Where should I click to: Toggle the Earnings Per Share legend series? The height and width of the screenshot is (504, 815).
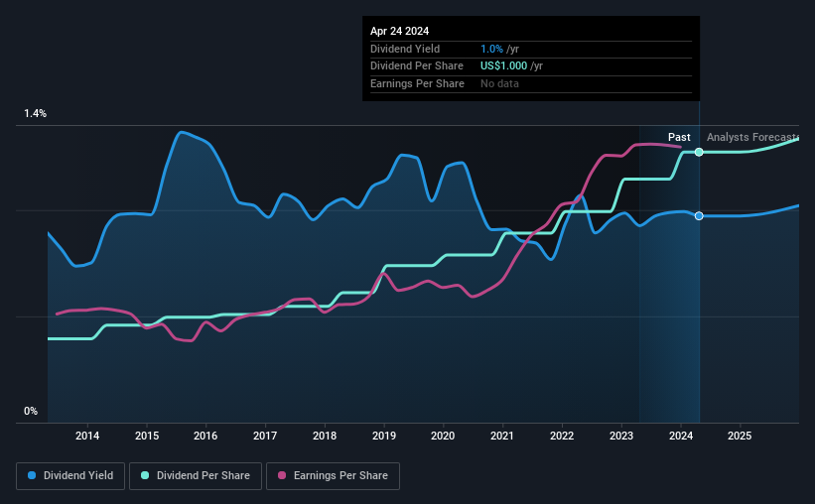[x=333, y=476]
